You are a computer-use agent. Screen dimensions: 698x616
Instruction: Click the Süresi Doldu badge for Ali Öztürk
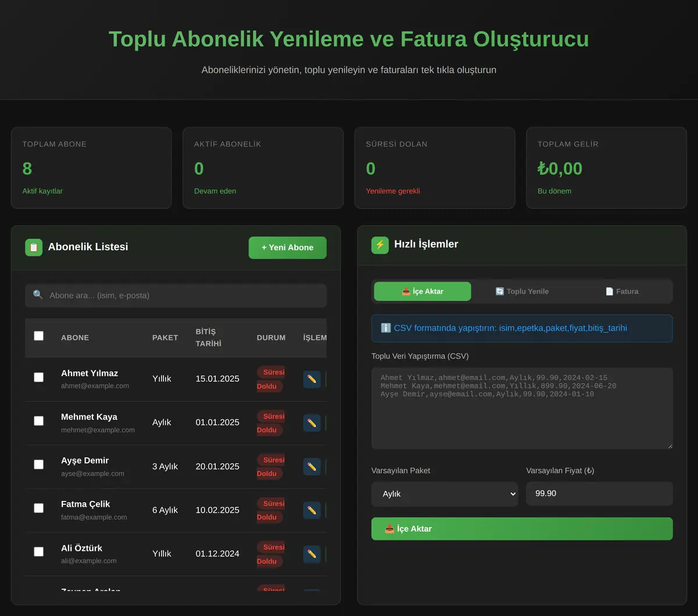point(270,554)
